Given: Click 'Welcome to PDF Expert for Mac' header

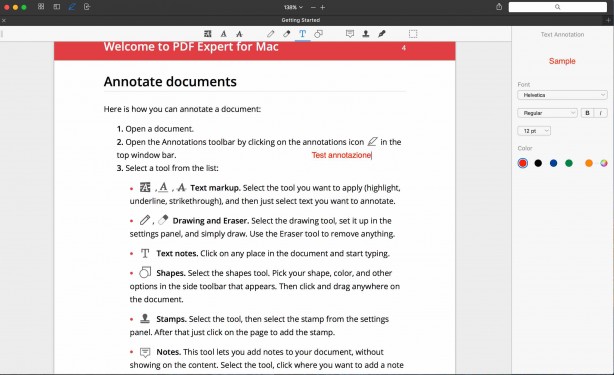Looking at the screenshot, I should click(191, 47).
